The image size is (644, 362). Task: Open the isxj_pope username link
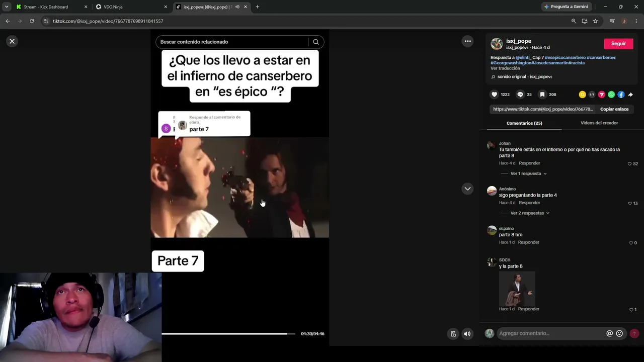point(519,41)
